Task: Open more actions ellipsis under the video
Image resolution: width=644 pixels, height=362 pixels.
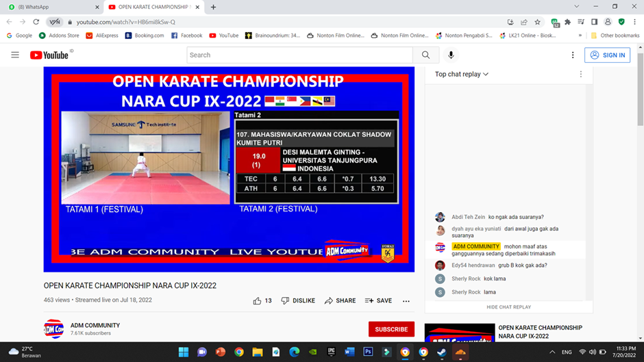Action: 406,300
